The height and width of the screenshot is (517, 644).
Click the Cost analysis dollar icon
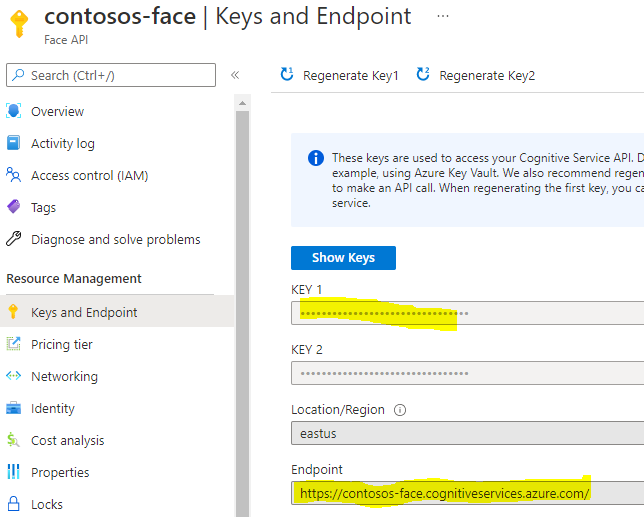[x=13, y=440]
